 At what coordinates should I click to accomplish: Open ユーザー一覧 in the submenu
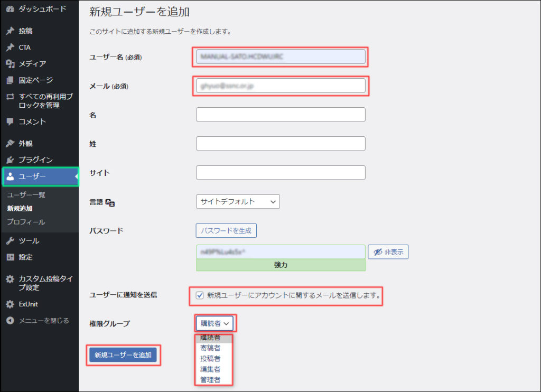click(26, 195)
